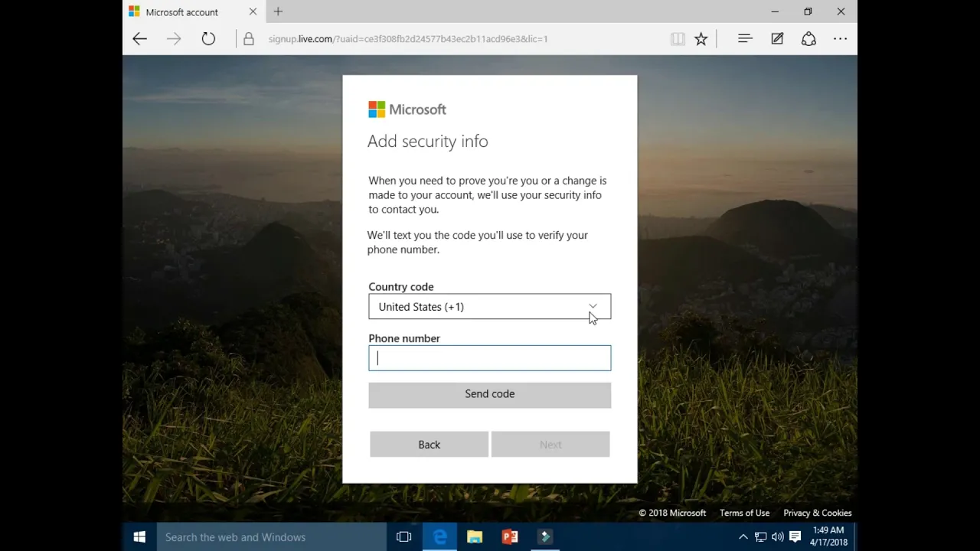This screenshot has width=980, height=551.
Task: Click the Add security info heading
Action: [x=428, y=142]
